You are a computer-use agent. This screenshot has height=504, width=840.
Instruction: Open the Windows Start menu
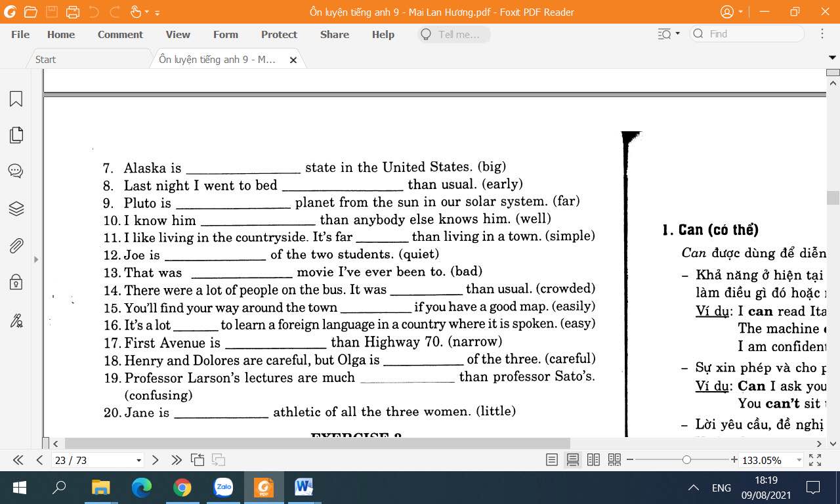19,488
